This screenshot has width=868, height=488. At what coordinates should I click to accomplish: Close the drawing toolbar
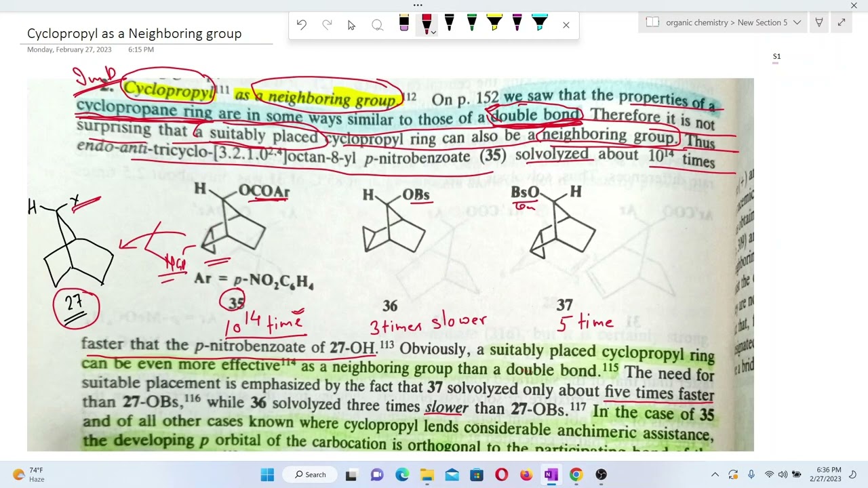[566, 25]
